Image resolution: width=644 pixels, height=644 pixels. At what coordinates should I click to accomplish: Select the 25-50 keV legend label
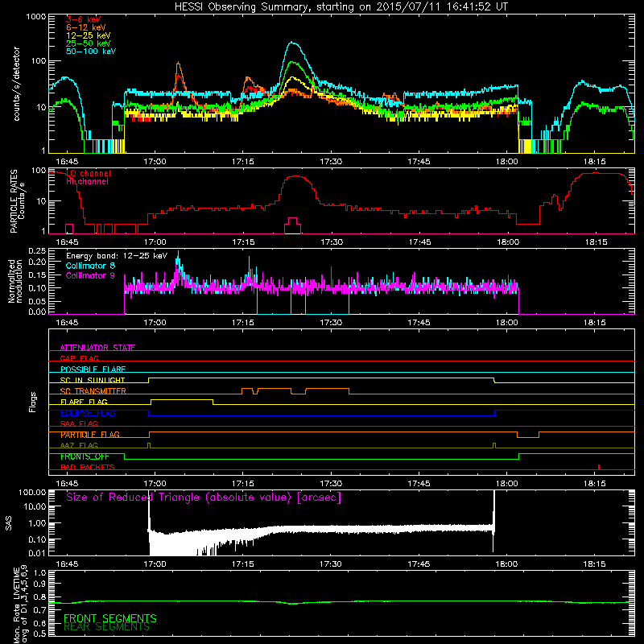tap(89, 43)
